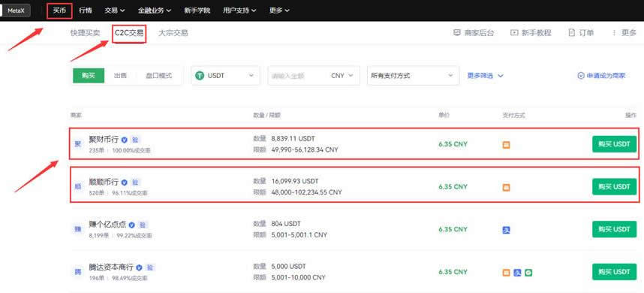Viewport: 644px width, 293px height.
Task: Open the CNY currency dropdown
Action: pos(342,76)
